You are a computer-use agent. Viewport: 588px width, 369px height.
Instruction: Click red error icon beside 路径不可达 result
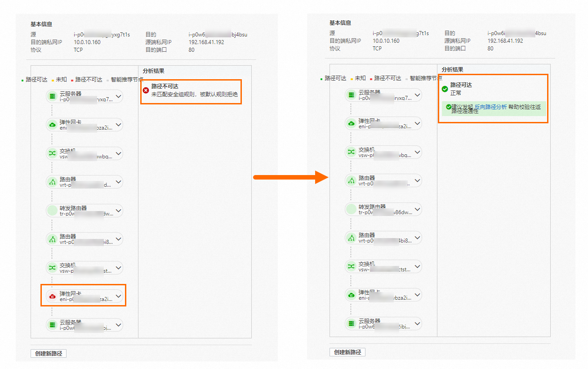(x=146, y=90)
